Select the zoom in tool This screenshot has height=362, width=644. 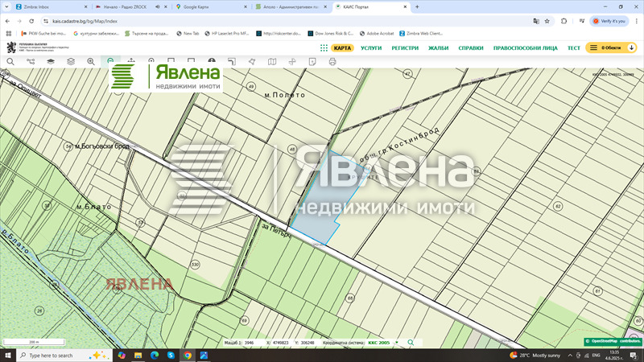coord(90,61)
